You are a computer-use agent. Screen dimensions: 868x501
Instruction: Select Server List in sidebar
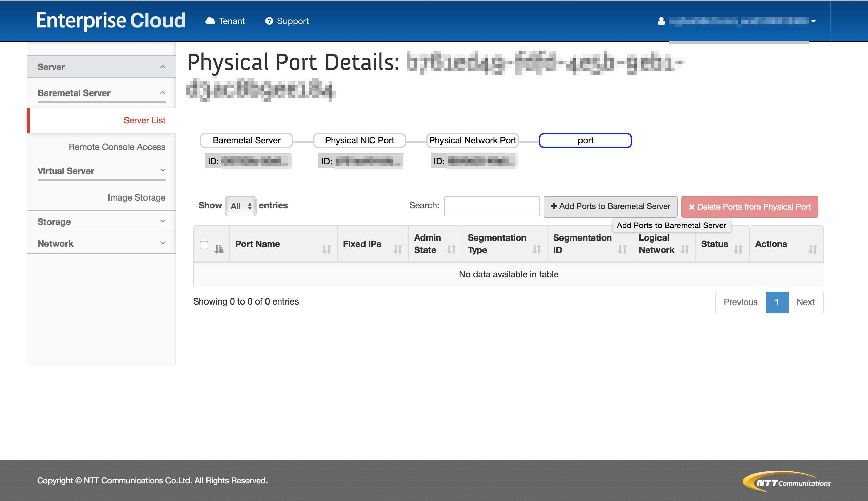tap(144, 120)
